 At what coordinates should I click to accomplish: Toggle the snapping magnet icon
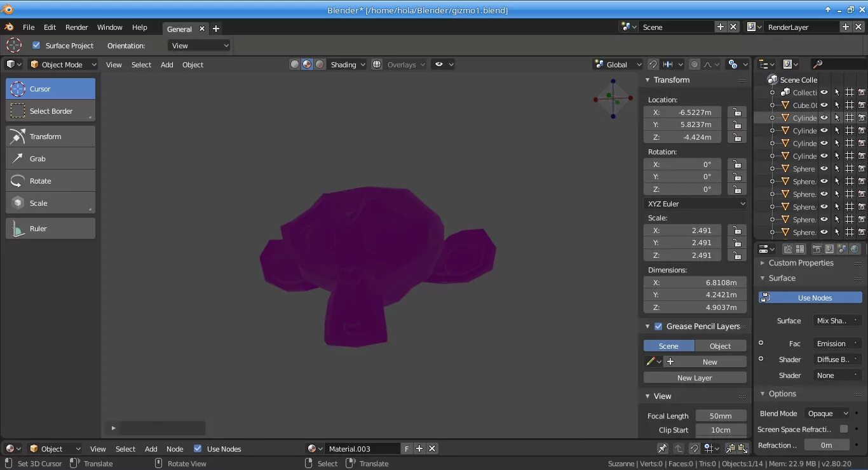click(653, 64)
